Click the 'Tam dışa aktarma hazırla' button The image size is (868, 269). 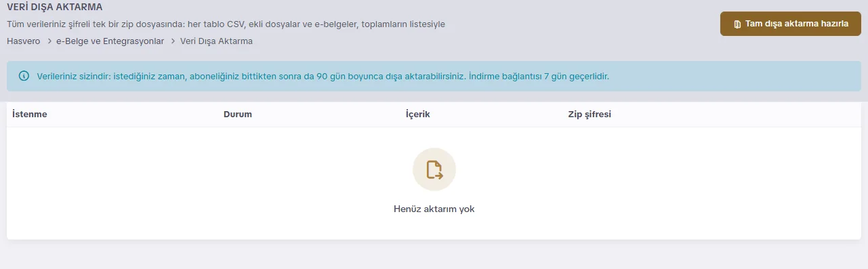(790, 24)
